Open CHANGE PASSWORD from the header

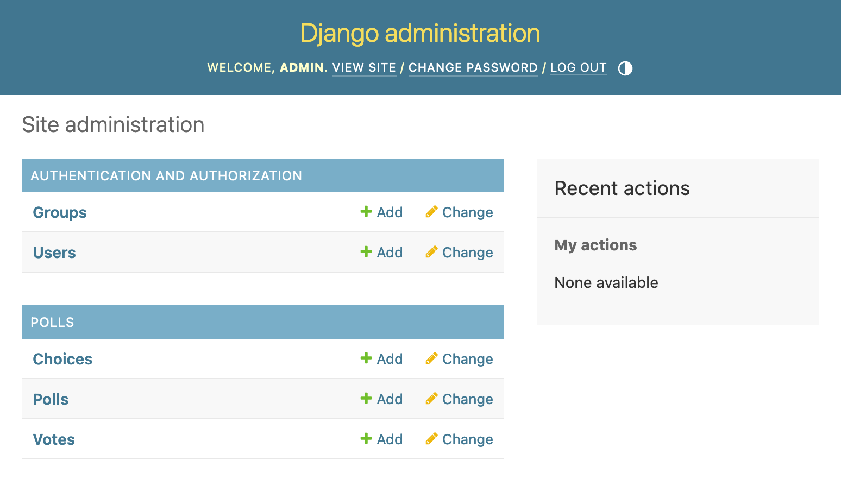click(473, 67)
